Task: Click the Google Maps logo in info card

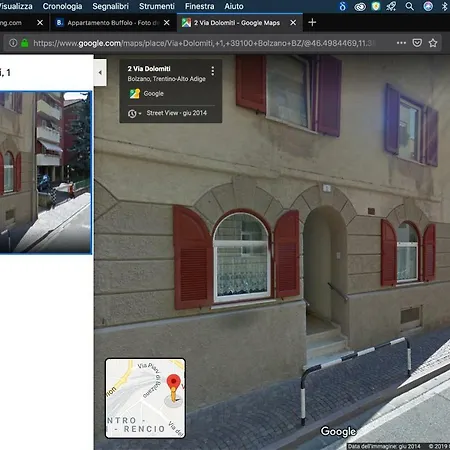Action: (x=134, y=94)
